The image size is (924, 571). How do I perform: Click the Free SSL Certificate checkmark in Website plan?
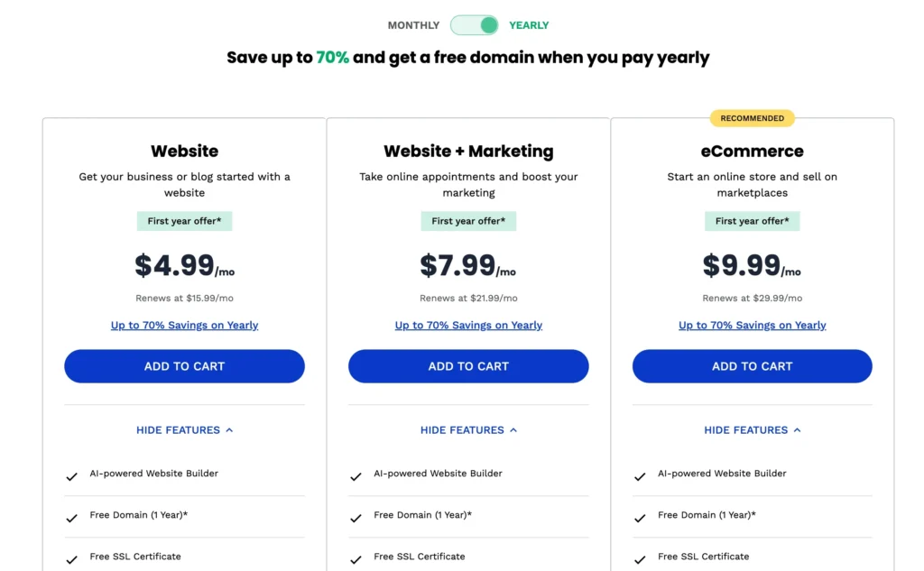[x=72, y=558]
